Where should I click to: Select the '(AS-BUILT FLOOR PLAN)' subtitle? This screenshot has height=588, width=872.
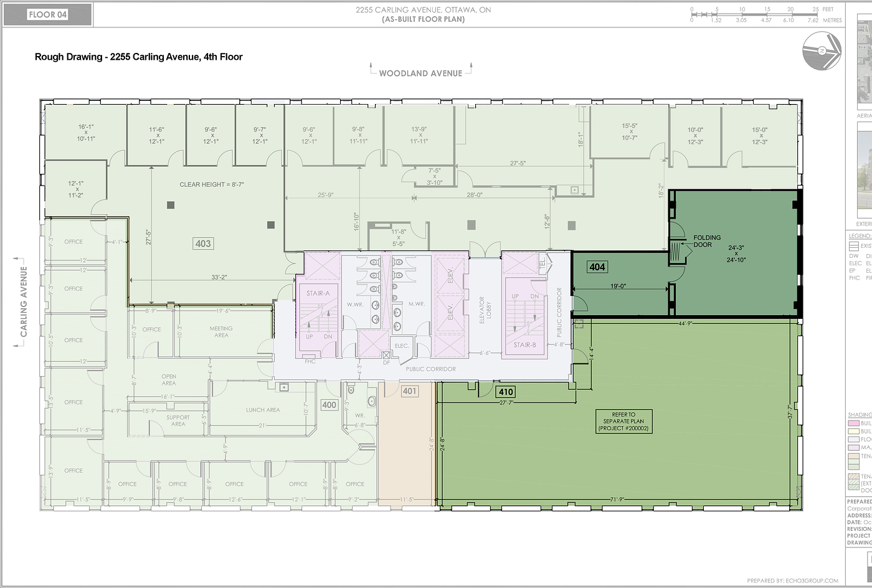click(x=423, y=19)
